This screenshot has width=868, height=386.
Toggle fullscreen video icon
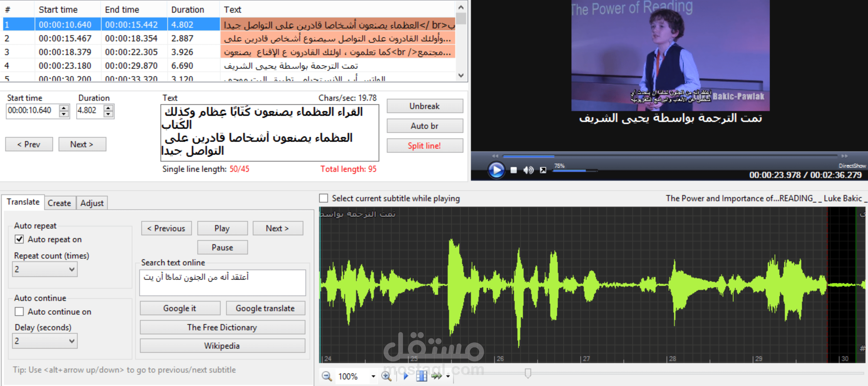point(543,170)
